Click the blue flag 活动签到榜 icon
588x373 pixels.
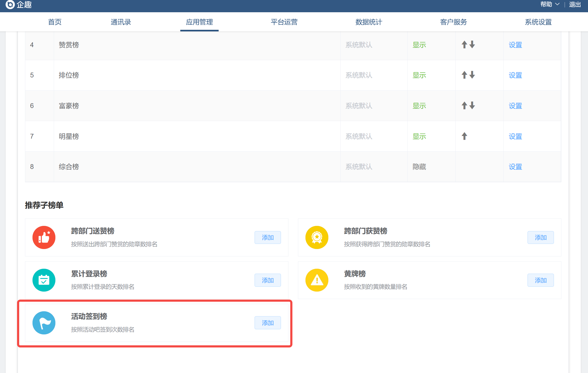pyautogui.click(x=44, y=323)
